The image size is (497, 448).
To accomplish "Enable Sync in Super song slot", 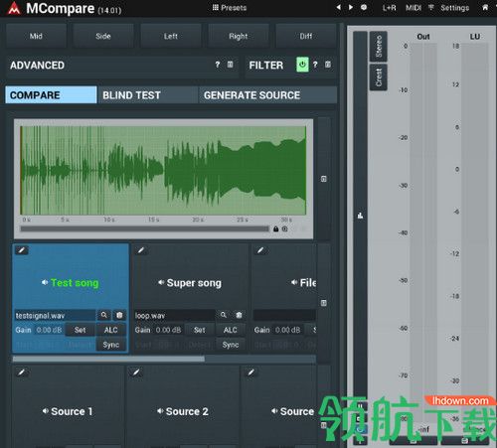I will pyautogui.click(x=231, y=345).
